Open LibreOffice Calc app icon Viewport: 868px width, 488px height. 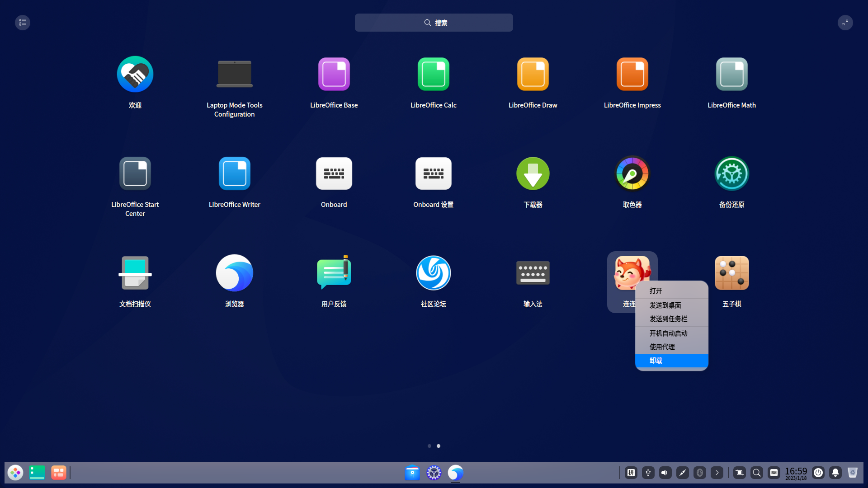pyautogui.click(x=433, y=75)
